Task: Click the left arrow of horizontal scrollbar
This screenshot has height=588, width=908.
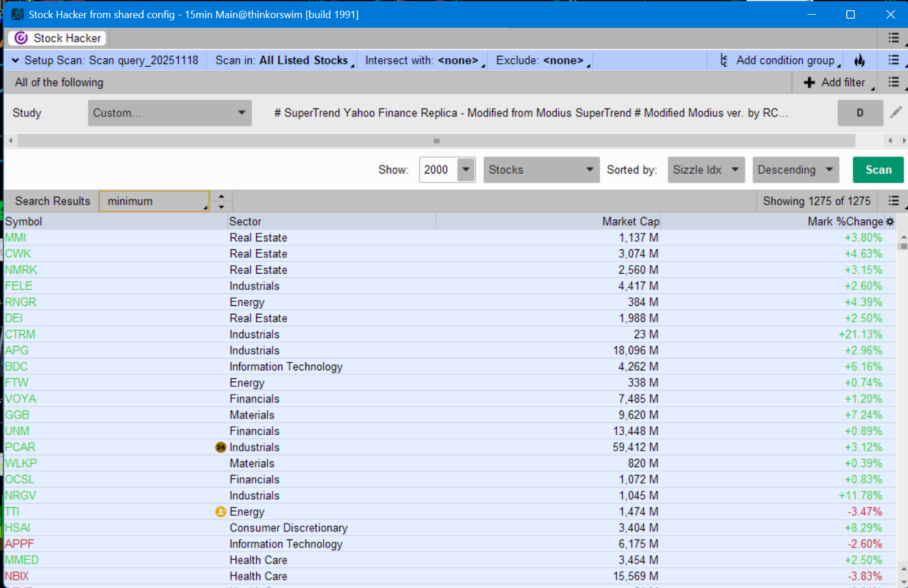Action: [11, 141]
